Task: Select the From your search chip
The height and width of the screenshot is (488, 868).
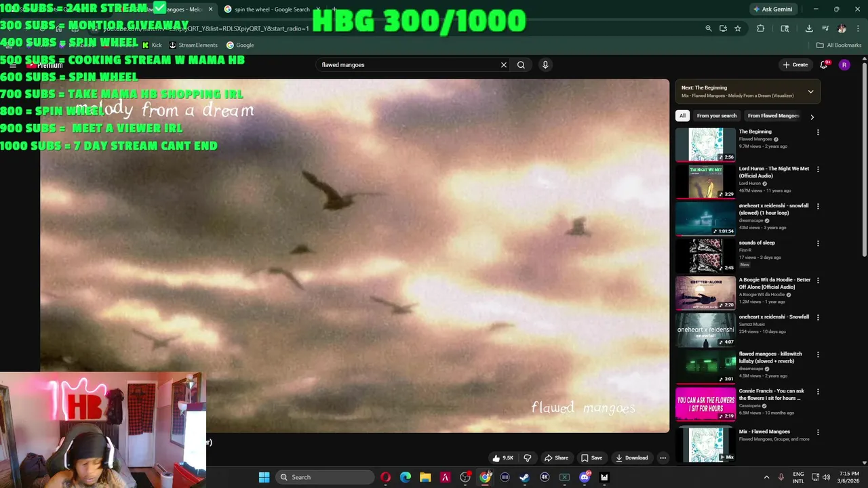Action: 717,116
